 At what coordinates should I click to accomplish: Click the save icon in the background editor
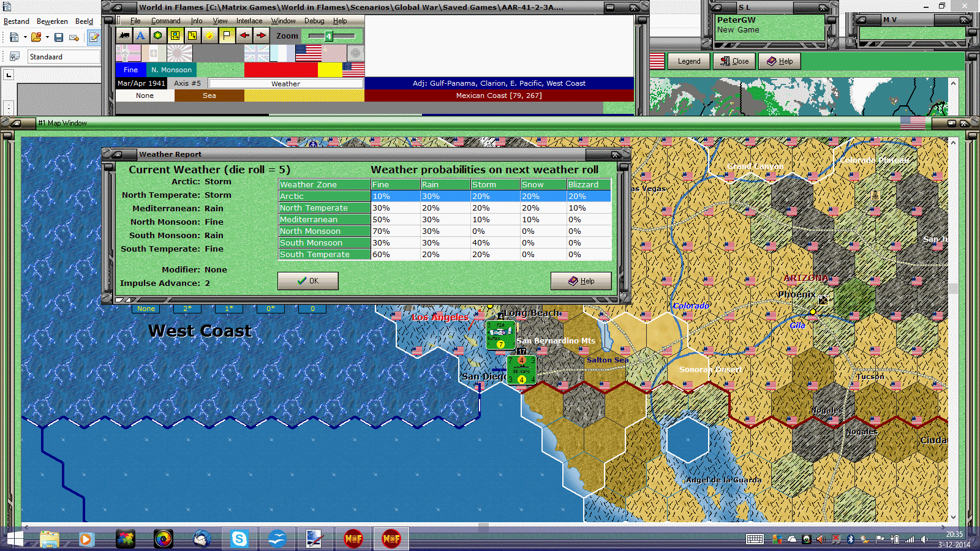59,37
